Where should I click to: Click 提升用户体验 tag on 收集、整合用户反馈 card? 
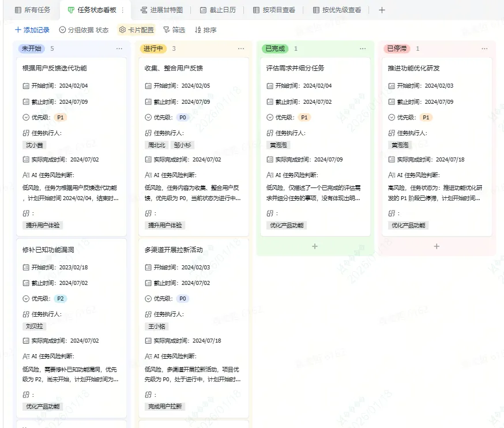coord(165,226)
